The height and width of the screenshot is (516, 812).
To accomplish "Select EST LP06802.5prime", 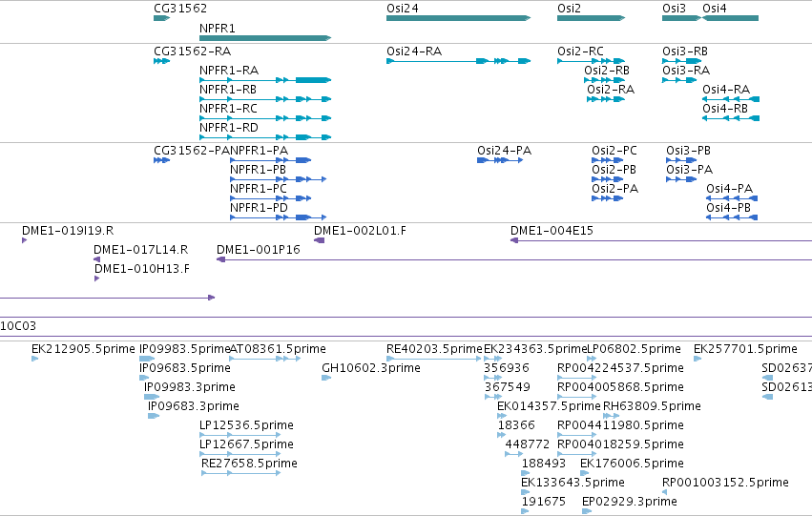I will tap(592, 359).
